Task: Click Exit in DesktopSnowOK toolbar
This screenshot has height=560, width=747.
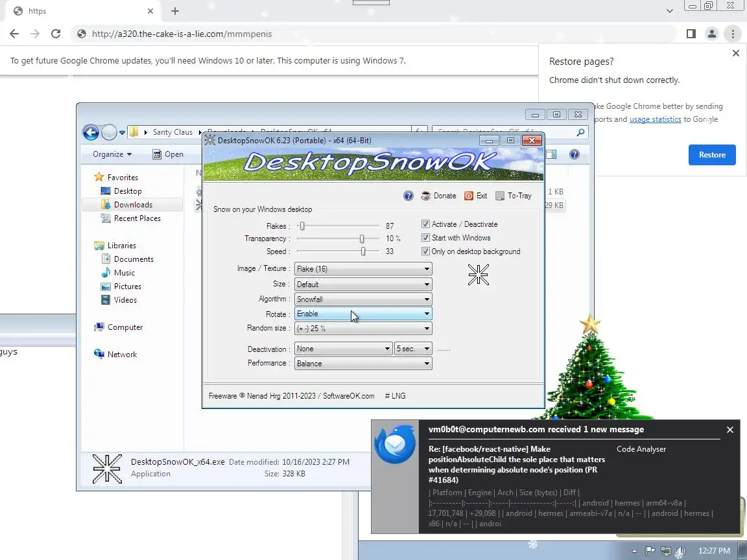Action: (x=475, y=196)
